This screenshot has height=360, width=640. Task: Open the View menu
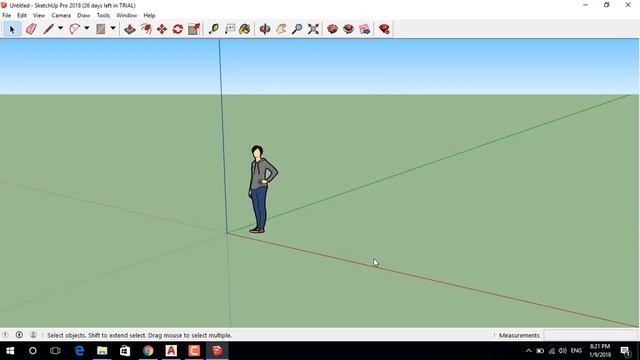tap(39, 15)
